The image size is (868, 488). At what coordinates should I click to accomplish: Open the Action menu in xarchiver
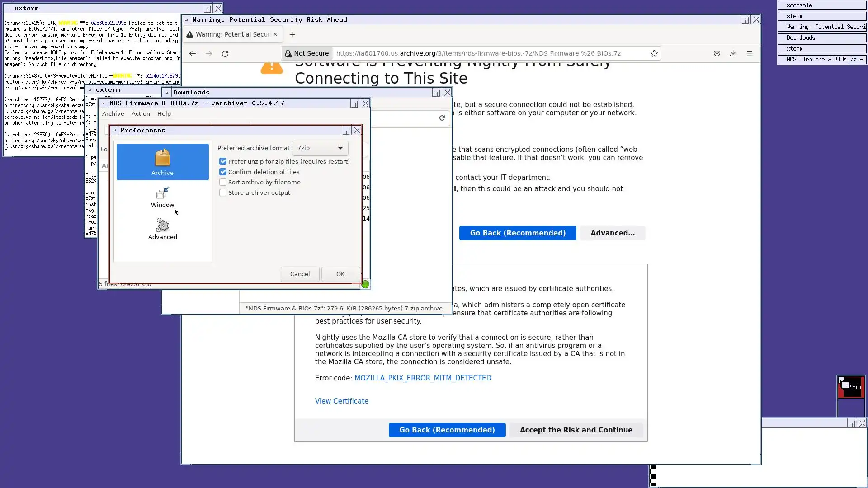(141, 113)
